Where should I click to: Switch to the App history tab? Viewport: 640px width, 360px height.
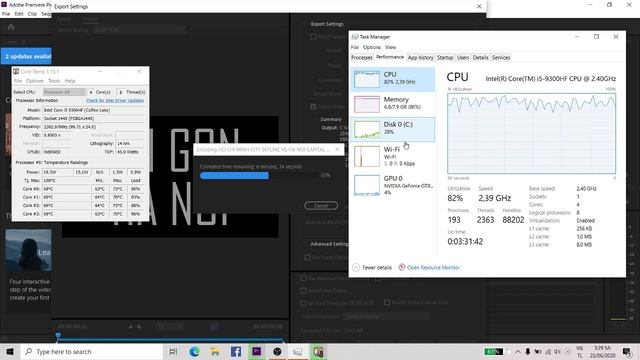click(x=420, y=58)
